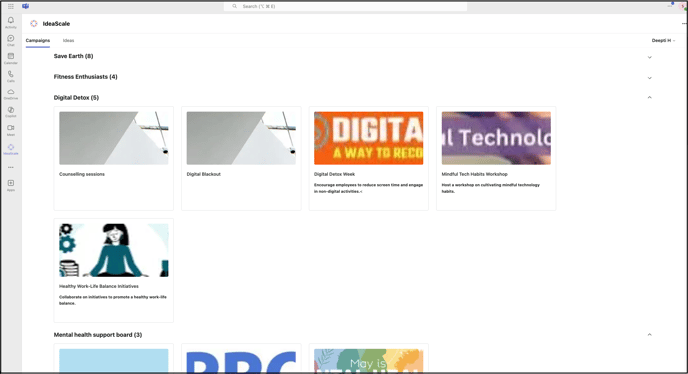Click the Digital Blackout title

(204, 174)
